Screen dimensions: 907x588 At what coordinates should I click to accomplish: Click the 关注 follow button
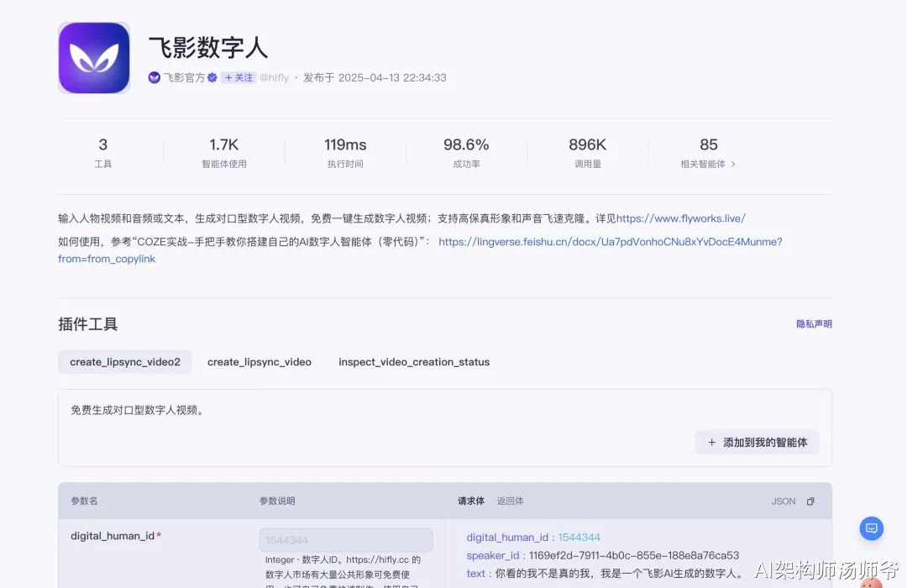coord(239,78)
